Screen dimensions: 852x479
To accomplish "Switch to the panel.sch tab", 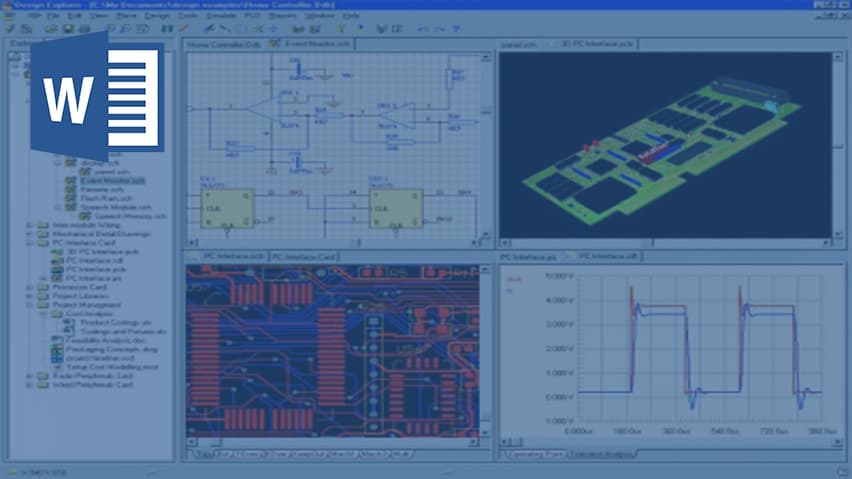I will click(518, 45).
